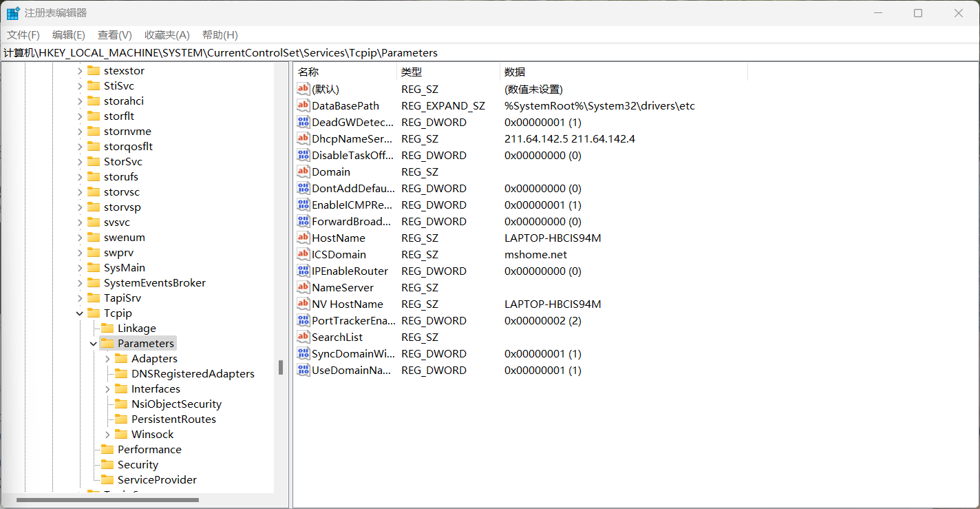
Task: Open the 查看(V) menu
Action: click(115, 34)
